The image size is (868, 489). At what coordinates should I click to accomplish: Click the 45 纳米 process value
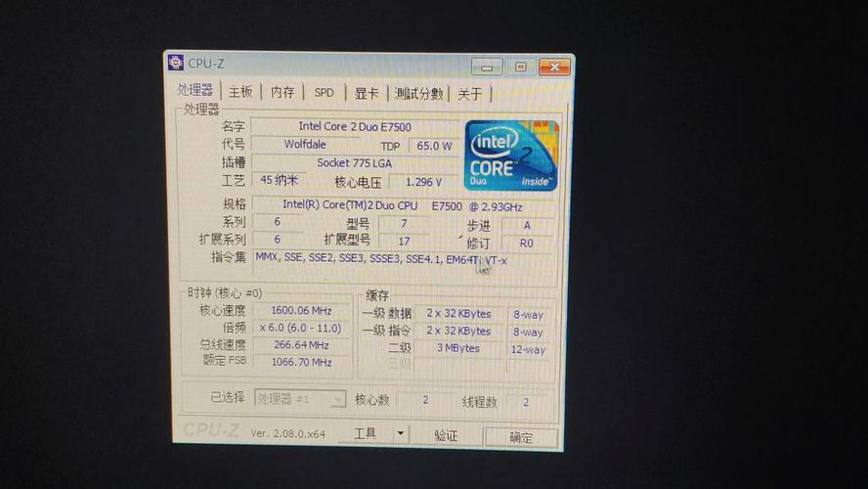279,180
